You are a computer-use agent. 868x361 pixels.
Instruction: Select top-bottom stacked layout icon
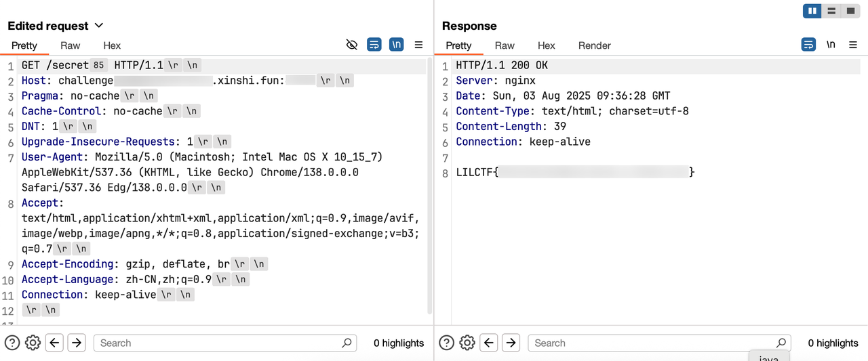pyautogui.click(x=831, y=11)
